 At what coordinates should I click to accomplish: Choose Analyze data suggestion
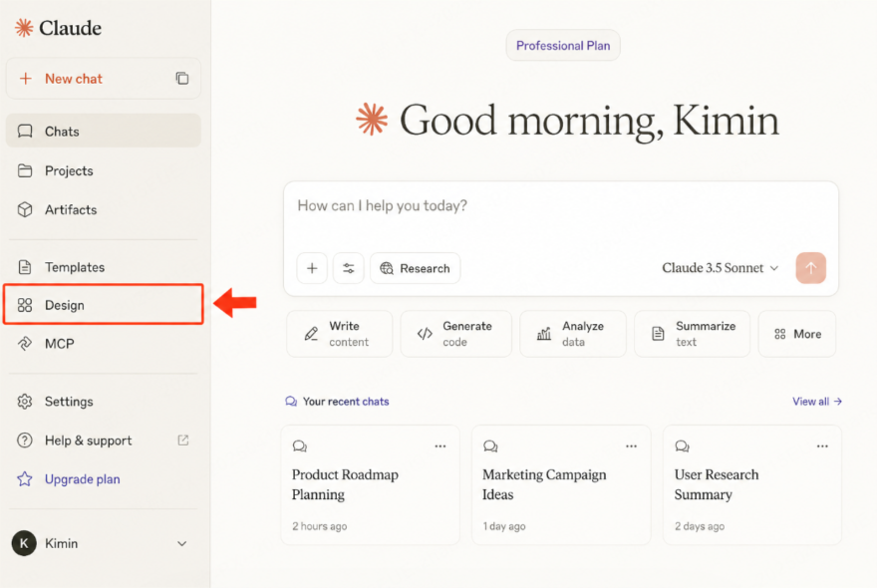click(573, 334)
